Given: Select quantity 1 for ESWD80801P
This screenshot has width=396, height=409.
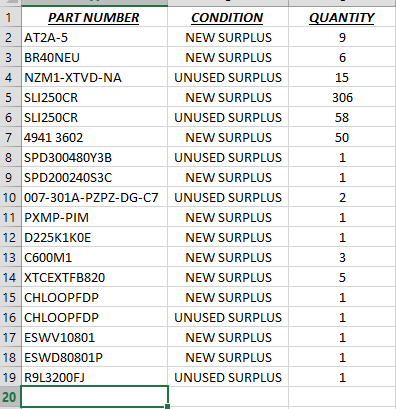Looking at the screenshot, I should pos(342,357).
